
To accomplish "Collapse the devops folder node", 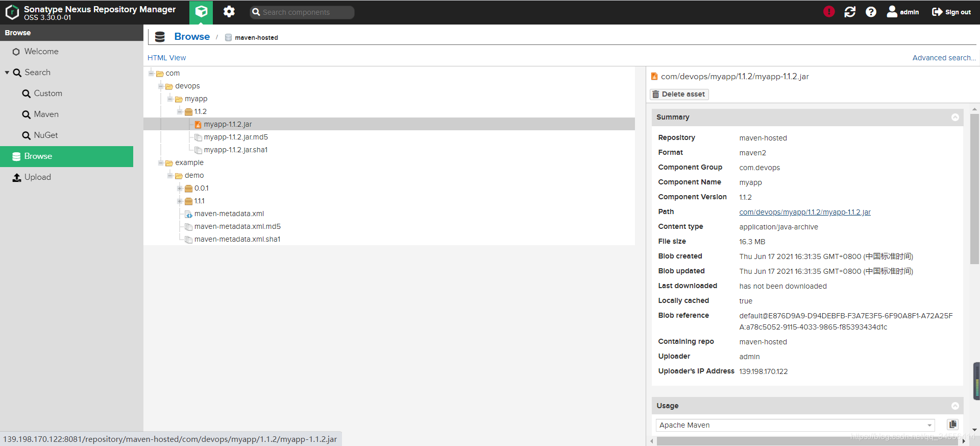I will [161, 86].
